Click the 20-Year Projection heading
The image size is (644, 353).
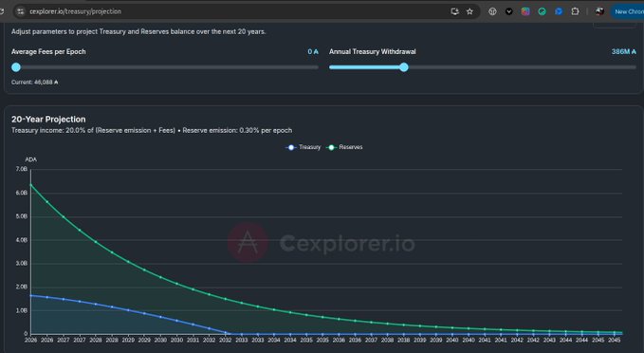48,120
